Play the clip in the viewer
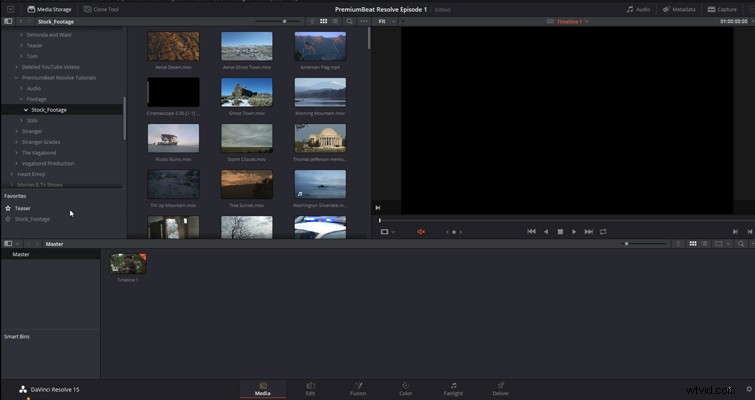This screenshot has width=755, height=400. [x=574, y=232]
